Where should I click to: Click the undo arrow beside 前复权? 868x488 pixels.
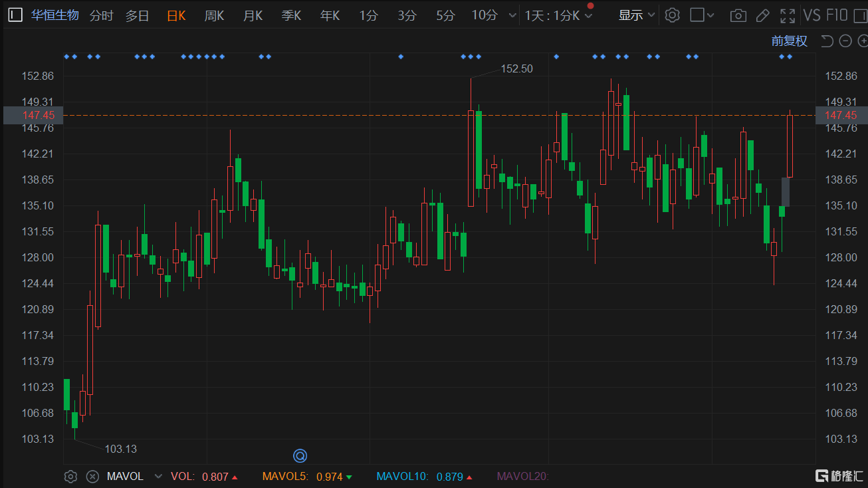point(827,41)
